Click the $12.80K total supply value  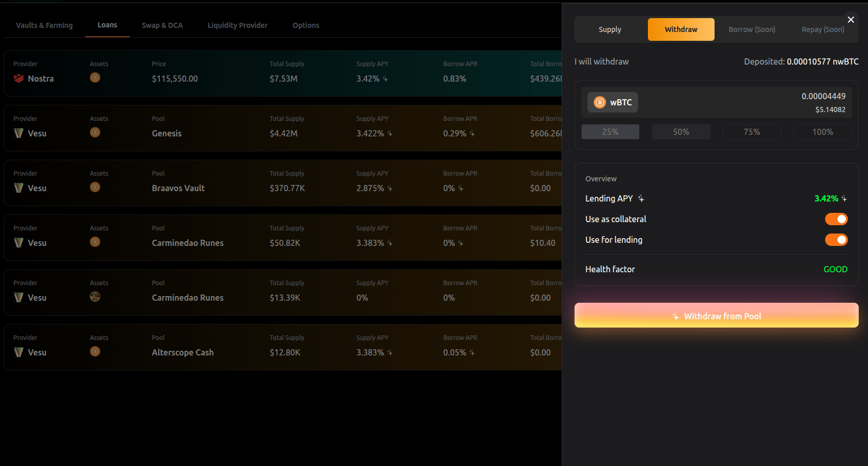click(285, 352)
